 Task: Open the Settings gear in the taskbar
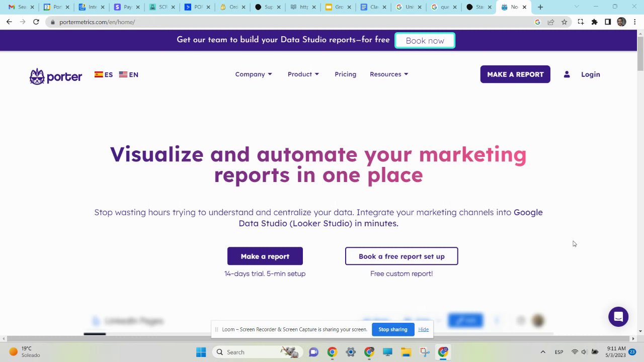point(351,352)
